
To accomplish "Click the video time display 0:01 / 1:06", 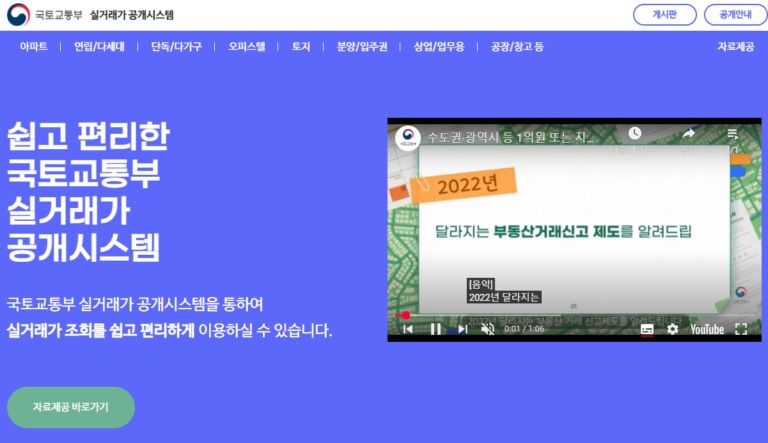I will coord(524,329).
